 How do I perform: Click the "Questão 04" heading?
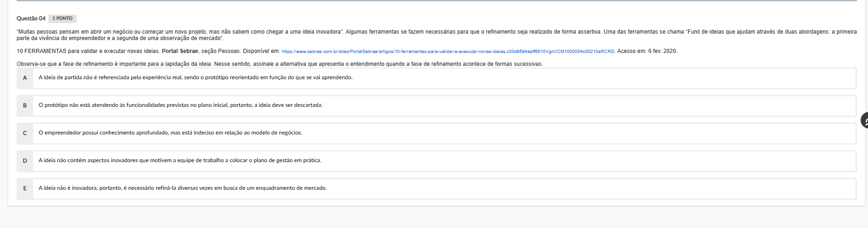click(x=31, y=18)
